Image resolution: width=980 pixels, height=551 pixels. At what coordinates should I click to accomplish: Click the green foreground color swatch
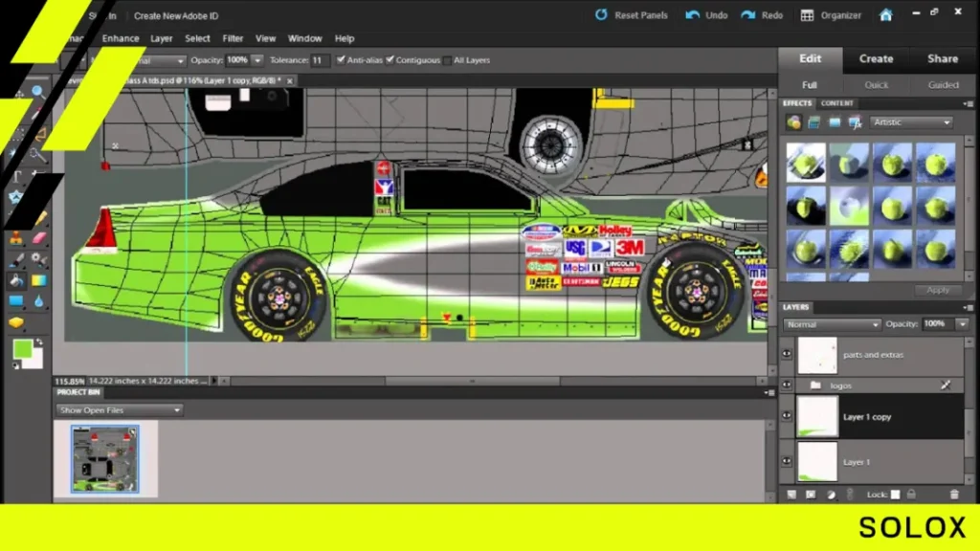23,349
